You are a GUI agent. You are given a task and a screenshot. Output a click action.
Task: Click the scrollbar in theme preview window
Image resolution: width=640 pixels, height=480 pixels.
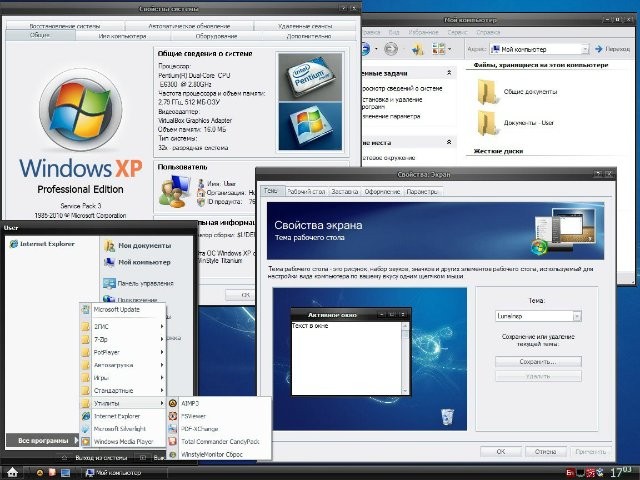click(405, 358)
